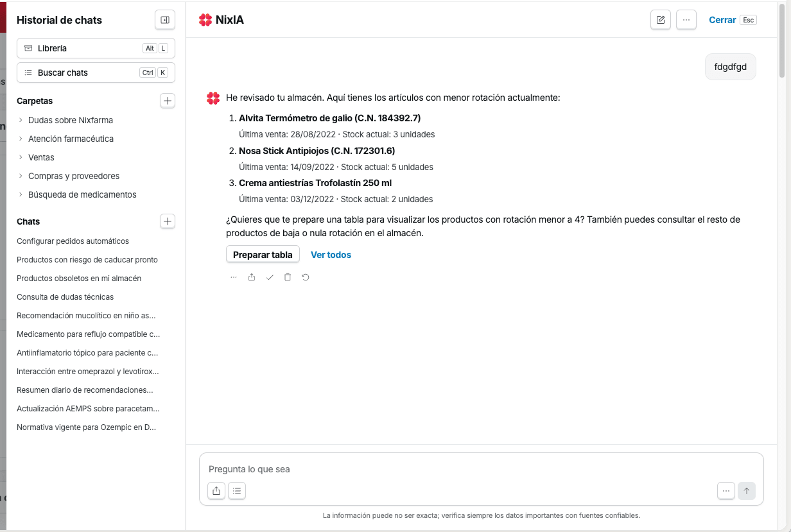Click Preparar tabla button
Viewport: 791px width, 532px height.
(x=263, y=255)
